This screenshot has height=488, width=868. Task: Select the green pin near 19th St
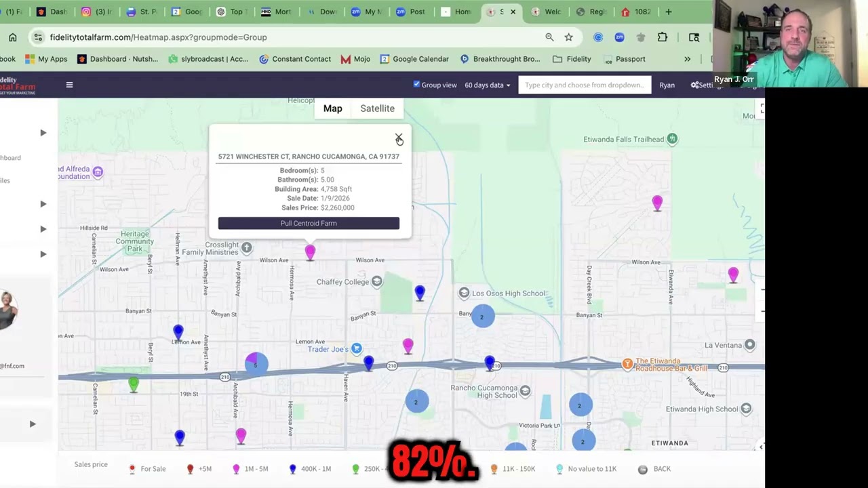point(134,385)
